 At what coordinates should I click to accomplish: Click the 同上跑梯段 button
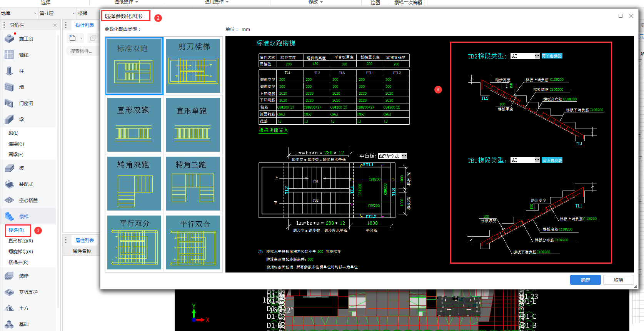point(552,160)
